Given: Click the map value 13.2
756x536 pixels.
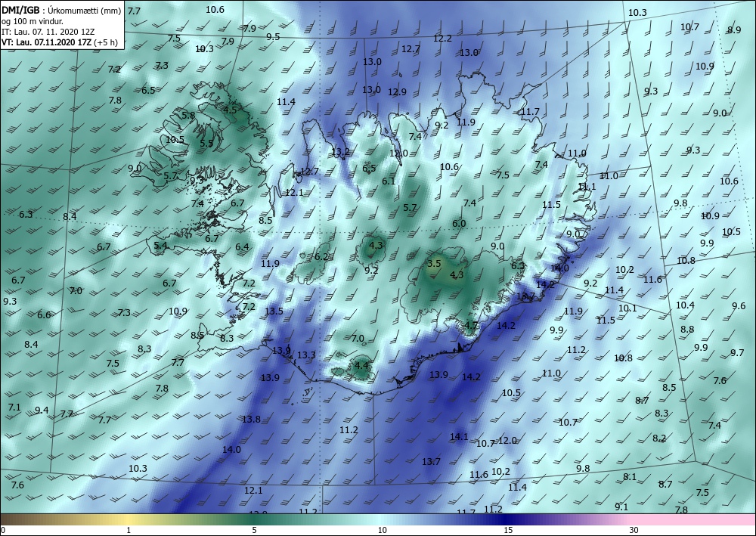Looking at the screenshot, I should [340, 152].
